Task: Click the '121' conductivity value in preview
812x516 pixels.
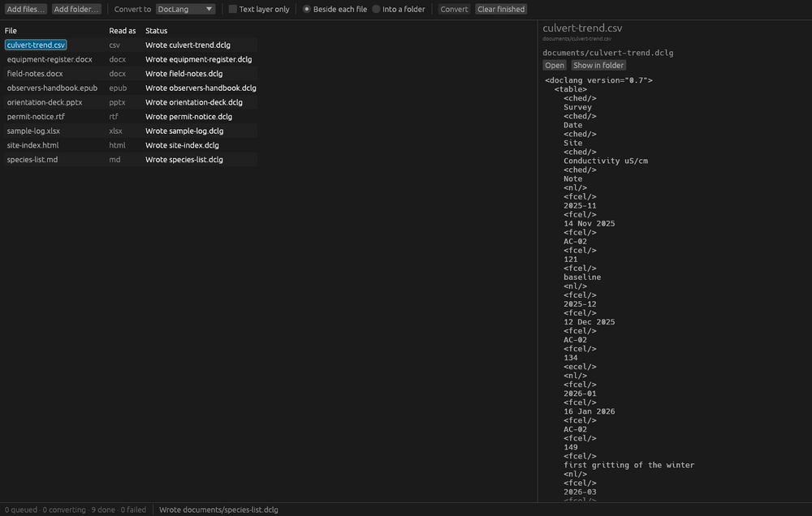Action: (571, 260)
